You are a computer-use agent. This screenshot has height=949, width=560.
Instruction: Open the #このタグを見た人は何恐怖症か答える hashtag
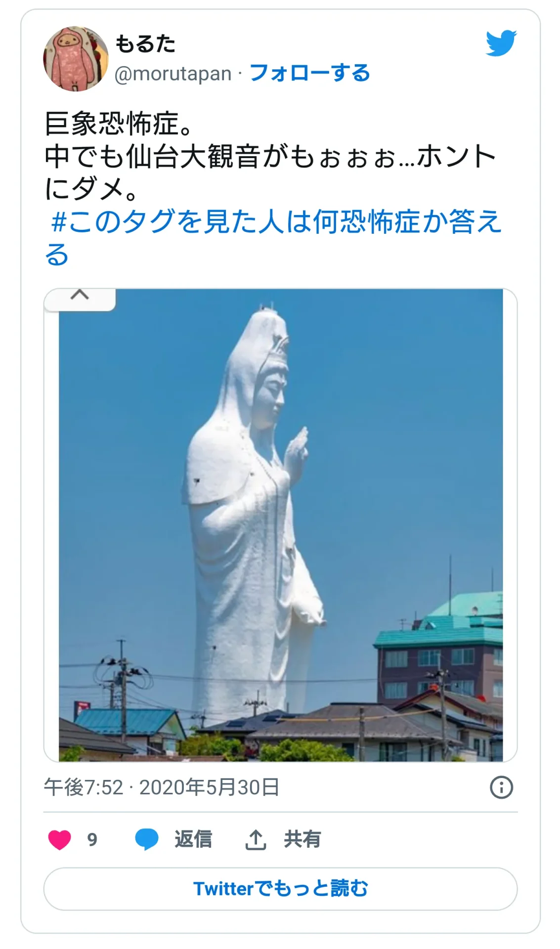pos(273,238)
